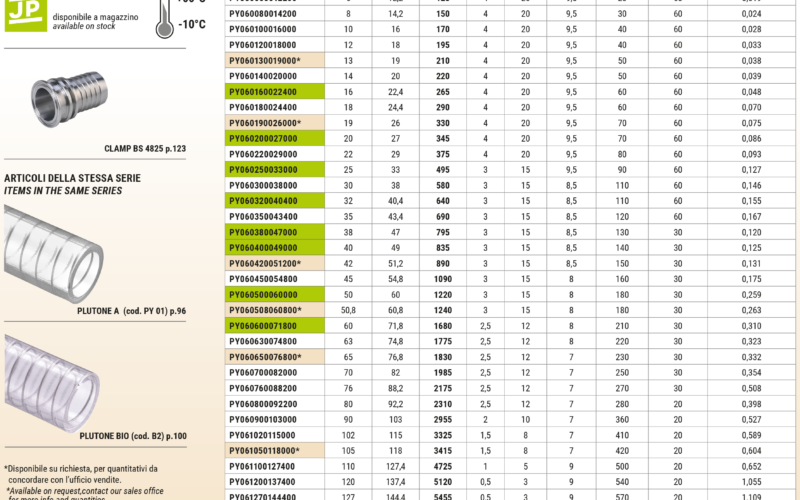Click the row code PY060900103000
Viewport: 800px width, 500px height.
pyautogui.click(x=264, y=419)
